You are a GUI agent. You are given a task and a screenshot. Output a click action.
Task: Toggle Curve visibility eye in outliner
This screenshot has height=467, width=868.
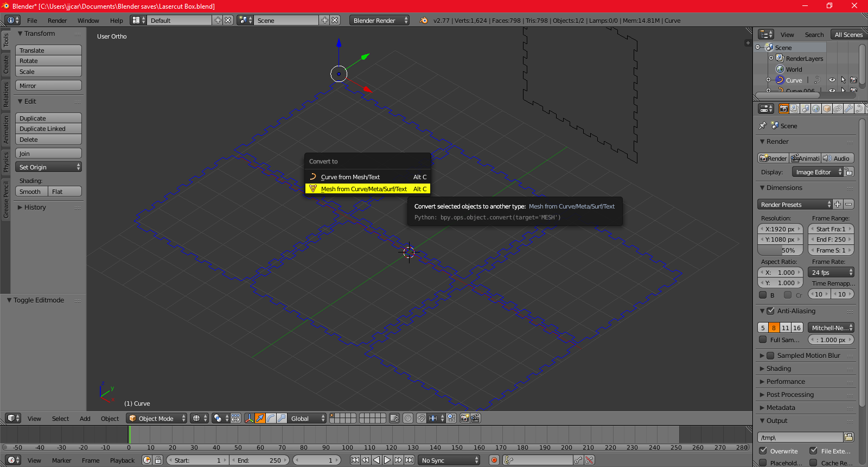coord(832,80)
